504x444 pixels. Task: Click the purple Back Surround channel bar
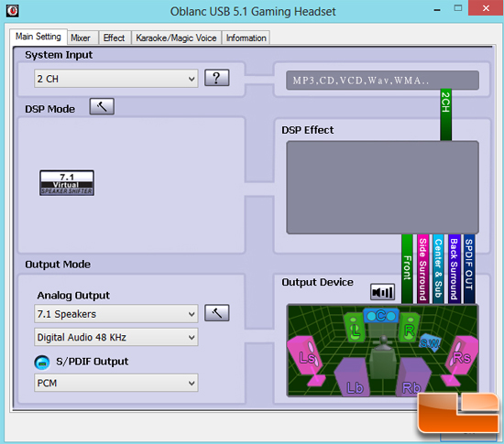[x=455, y=269]
